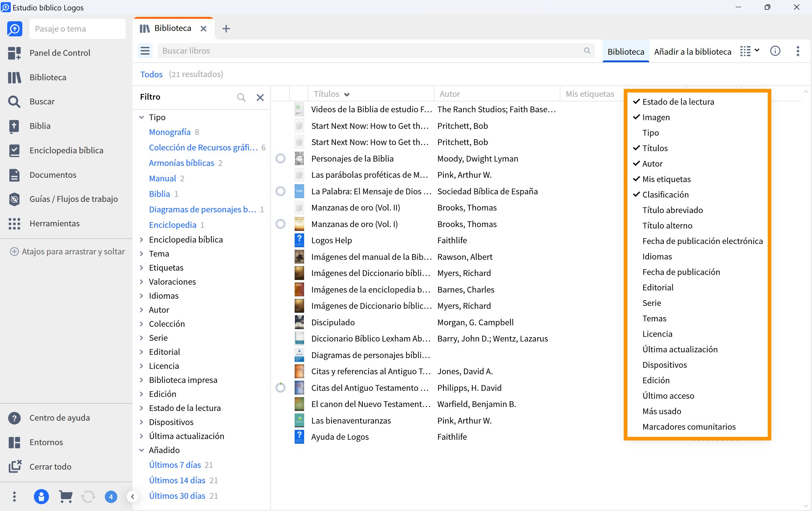Expand the Idiomas filter section
This screenshot has width=812, height=511.
tap(141, 296)
